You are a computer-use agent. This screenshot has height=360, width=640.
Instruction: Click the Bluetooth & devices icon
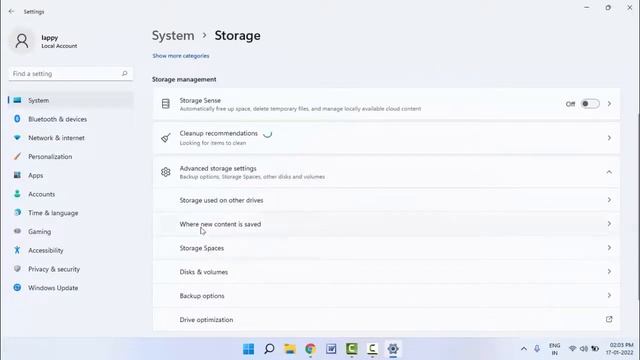coord(17,119)
